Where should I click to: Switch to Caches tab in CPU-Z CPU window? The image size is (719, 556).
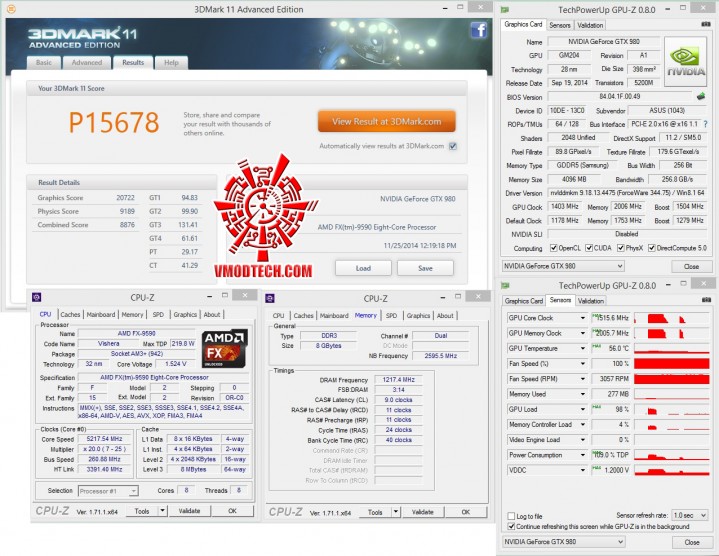pos(70,314)
